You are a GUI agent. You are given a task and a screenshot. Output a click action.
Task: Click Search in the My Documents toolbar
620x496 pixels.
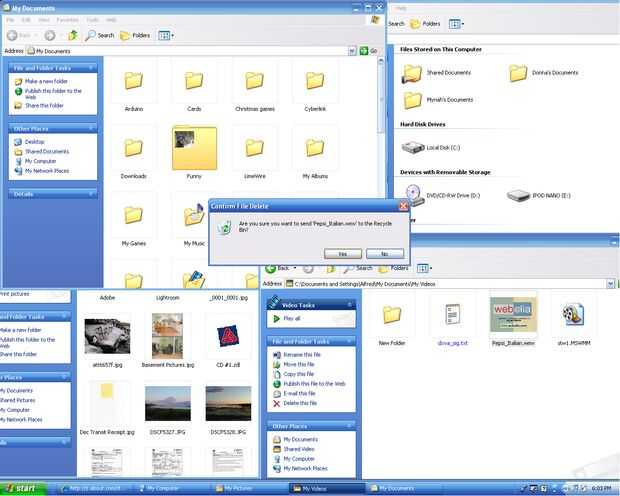click(100, 36)
